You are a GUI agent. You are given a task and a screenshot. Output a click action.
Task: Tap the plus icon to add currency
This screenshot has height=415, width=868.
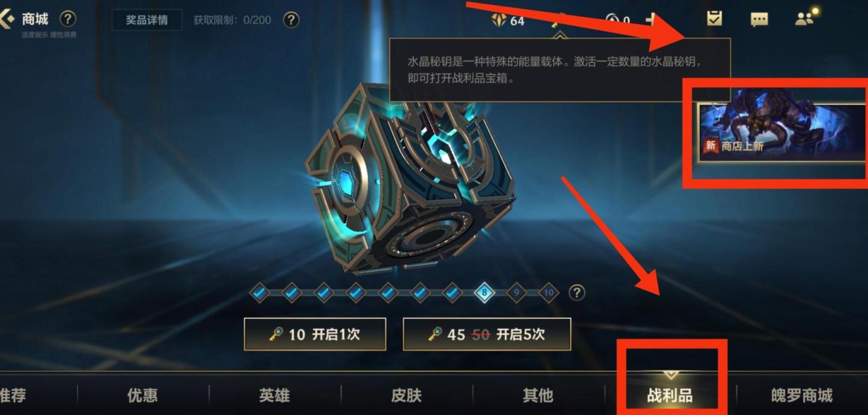click(652, 20)
